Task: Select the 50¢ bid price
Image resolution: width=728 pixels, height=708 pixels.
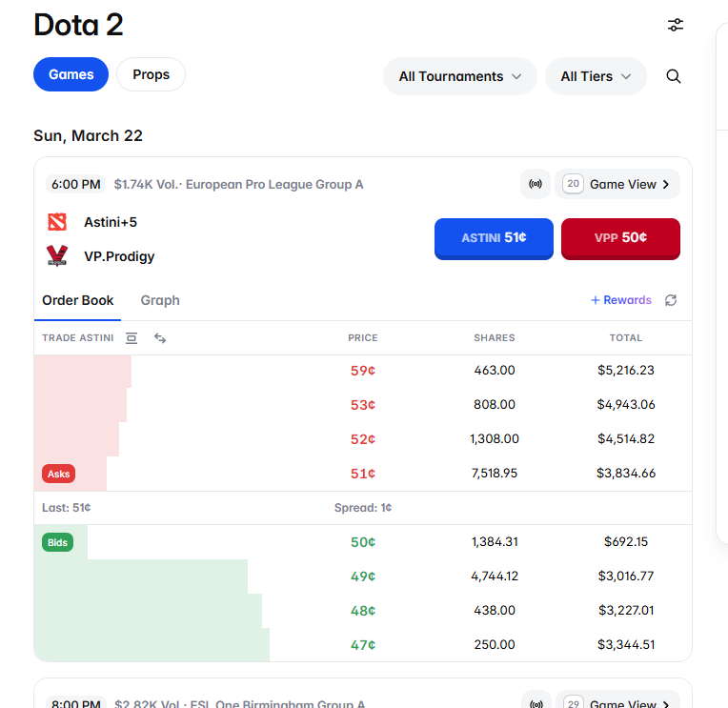Action: (x=363, y=542)
